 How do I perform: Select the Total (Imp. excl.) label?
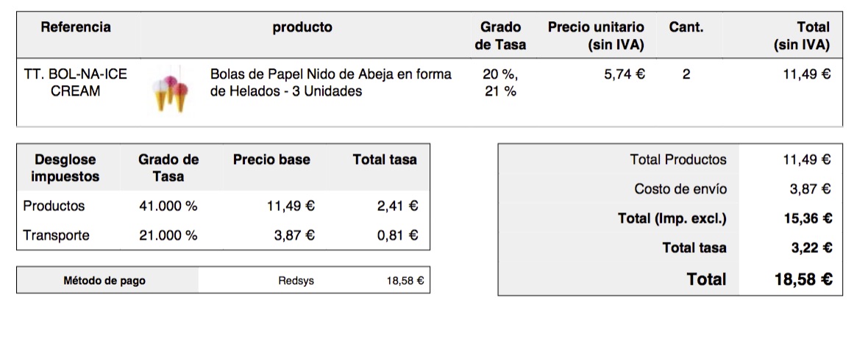pos(672,218)
